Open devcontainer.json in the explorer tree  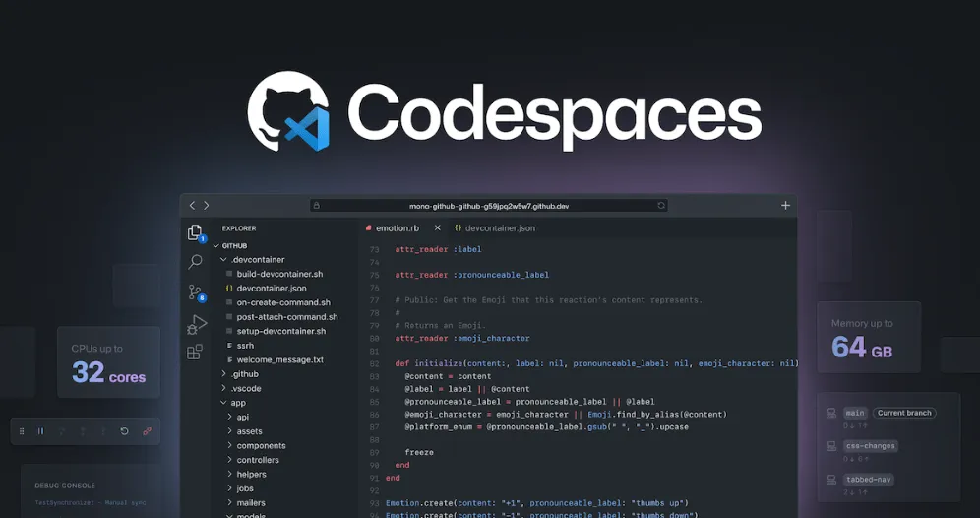pos(272,289)
